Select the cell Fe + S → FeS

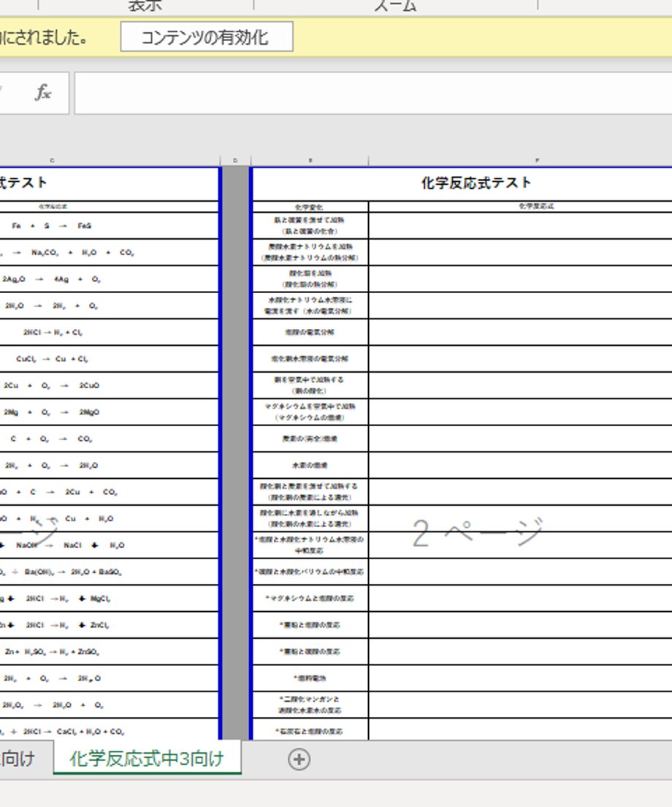(x=110, y=225)
